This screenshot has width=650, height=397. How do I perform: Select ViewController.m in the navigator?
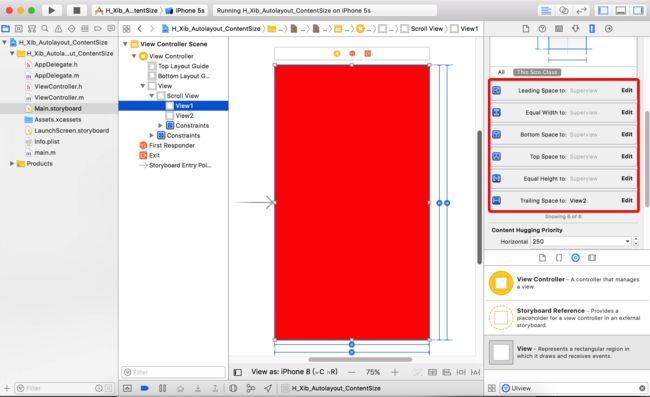[x=59, y=97]
